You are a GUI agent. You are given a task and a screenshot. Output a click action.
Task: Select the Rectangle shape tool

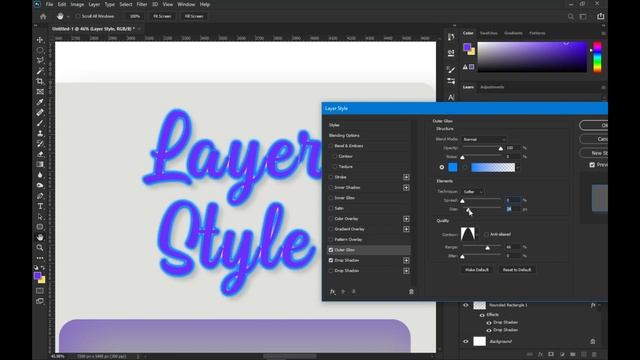tap(40, 227)
